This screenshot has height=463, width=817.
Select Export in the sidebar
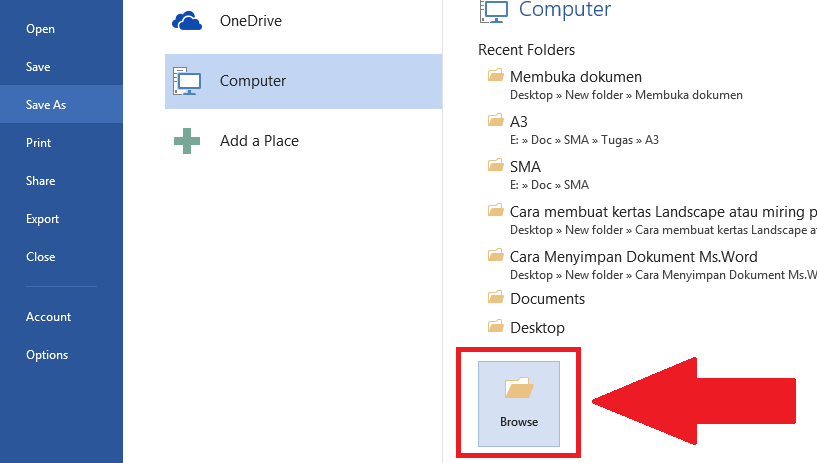tap(61, 219)
